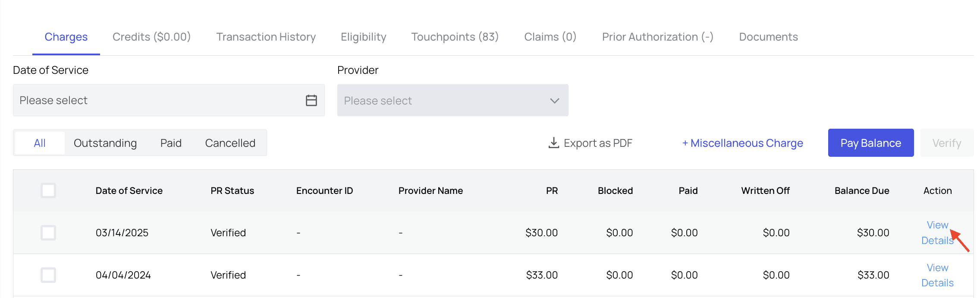This screenshot has width=980, height=298.
Task: Show Cancelled charges only
Action: pos(230,143)
